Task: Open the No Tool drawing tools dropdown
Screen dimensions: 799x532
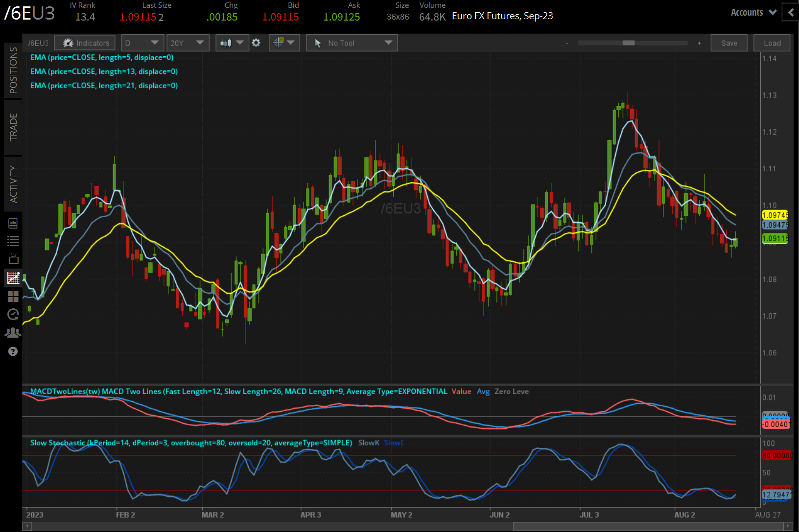Action: coord(352,43)
